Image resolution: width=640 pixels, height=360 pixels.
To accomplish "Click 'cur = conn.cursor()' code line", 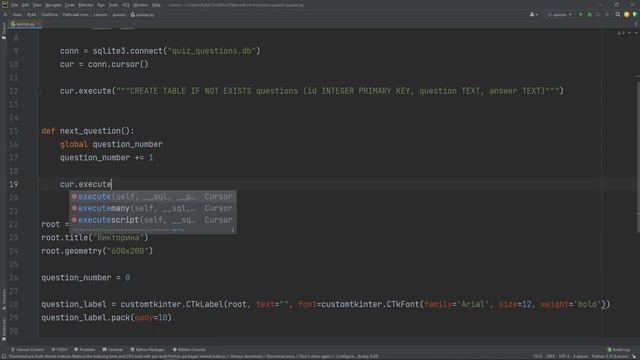I will (x=104, y=64).
